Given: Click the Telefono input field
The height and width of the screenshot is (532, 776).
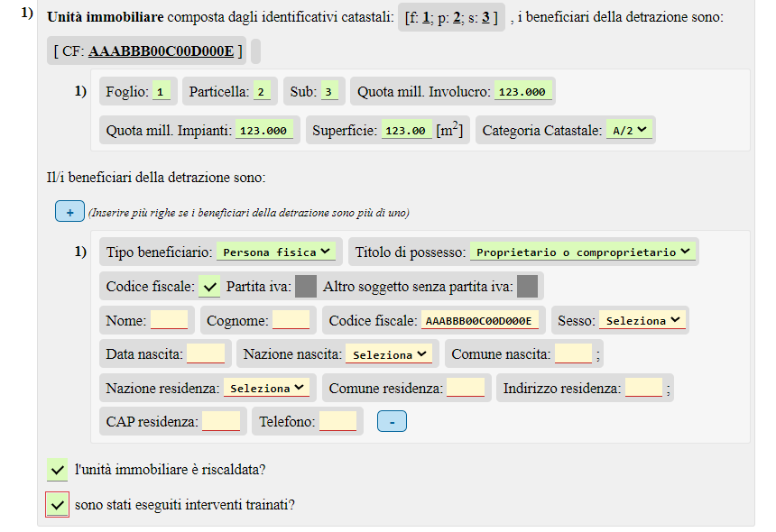Looking at the screenshot, I should (337, 421).
